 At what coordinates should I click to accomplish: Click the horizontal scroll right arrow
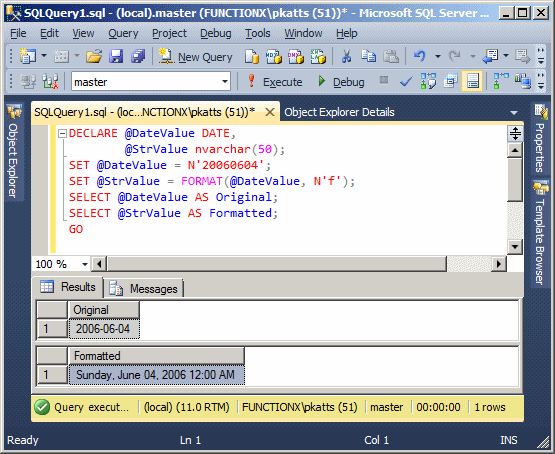[x=499, y=264]
